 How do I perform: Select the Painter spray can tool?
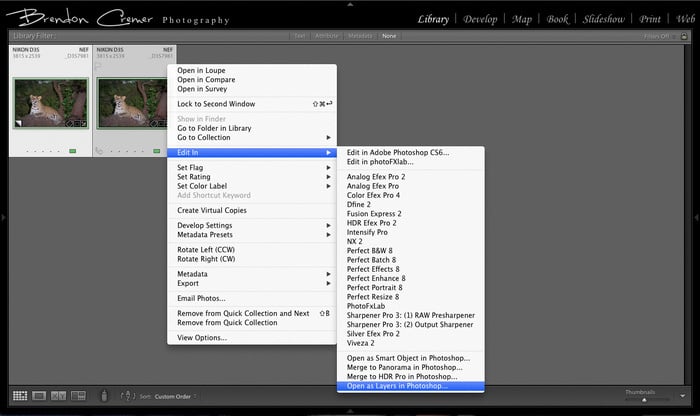click(104, 395)
